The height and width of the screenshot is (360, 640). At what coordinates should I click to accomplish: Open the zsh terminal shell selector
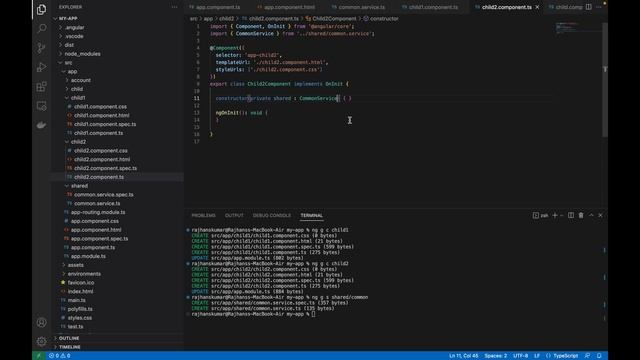(541, 215)
